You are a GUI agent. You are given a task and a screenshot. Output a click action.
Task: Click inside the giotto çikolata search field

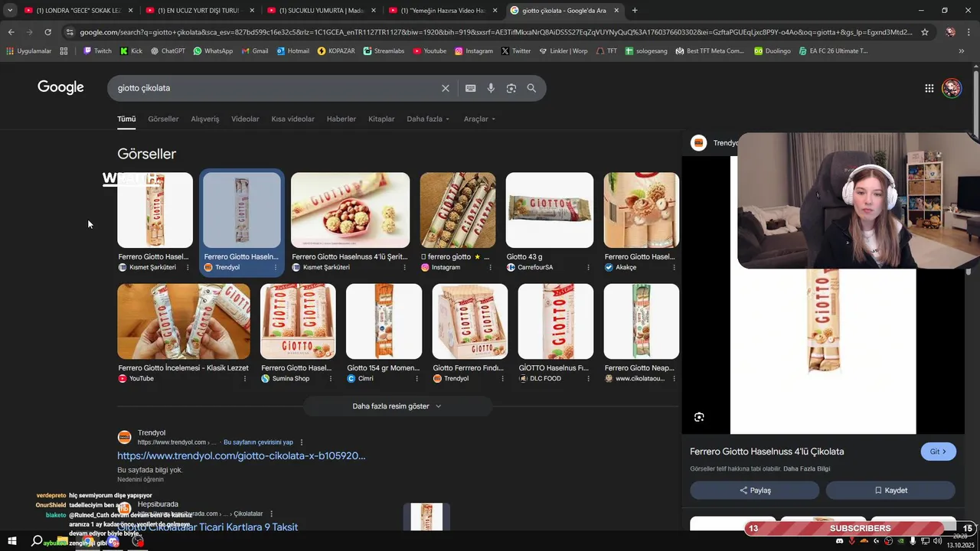tap(276, 88)
